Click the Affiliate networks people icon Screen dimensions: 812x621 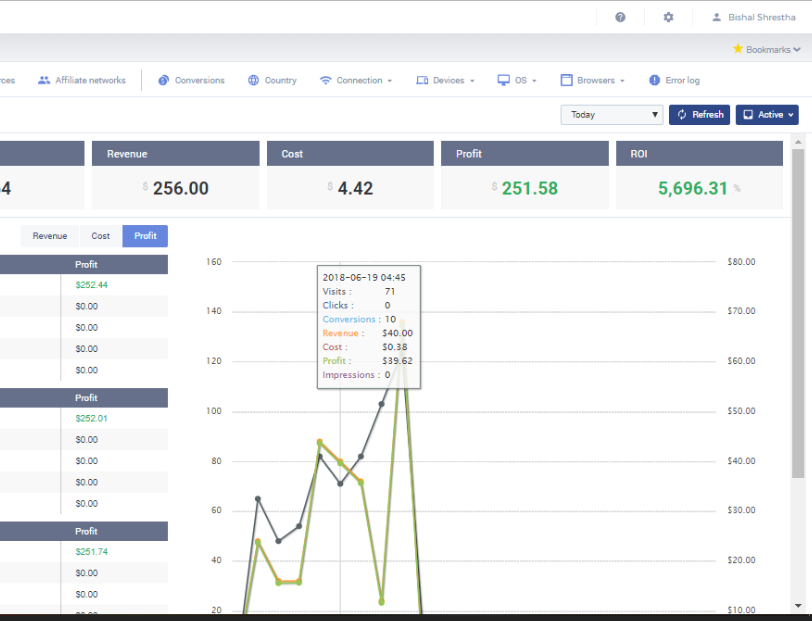[x=44, y=80]
